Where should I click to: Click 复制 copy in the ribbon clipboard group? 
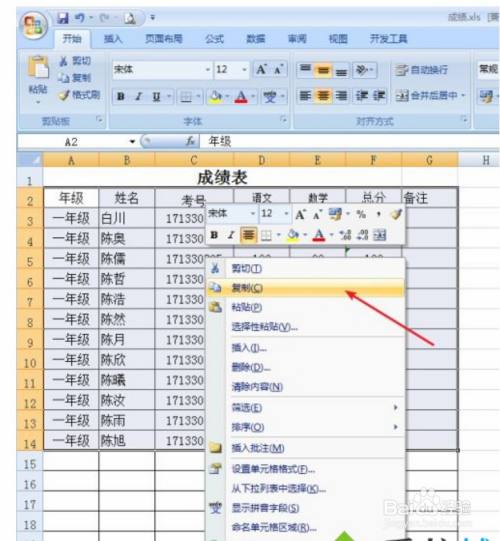[x=75, y=78]
